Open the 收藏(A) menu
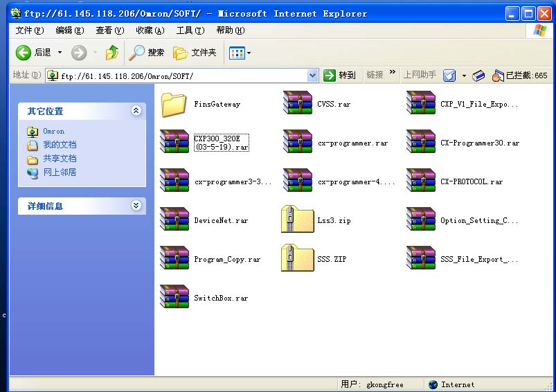The image size is (556, 392). tap(150, 30)
